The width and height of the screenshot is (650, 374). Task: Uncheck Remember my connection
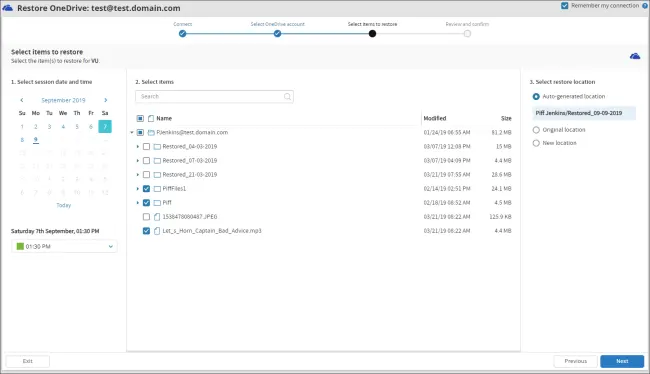564,6
